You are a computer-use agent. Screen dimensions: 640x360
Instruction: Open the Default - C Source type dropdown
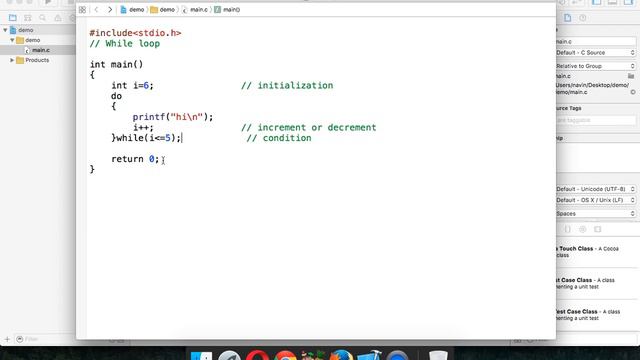pyautogui.click(x=596, y=53)
